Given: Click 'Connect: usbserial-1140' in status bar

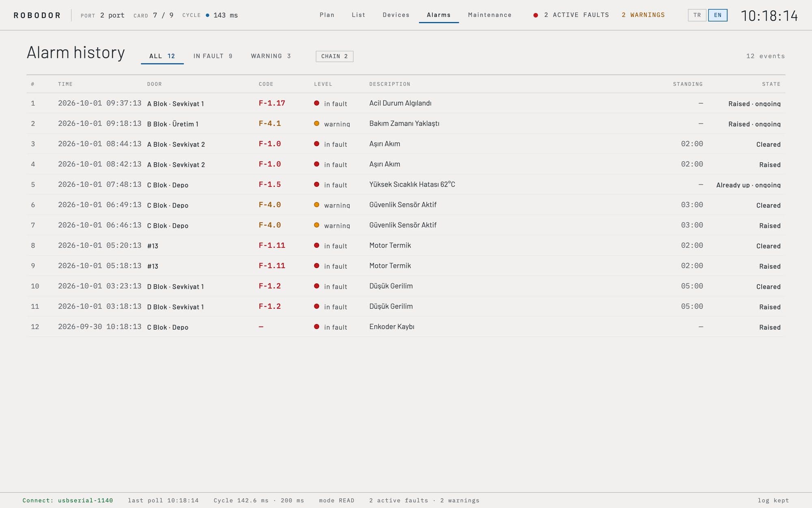Looking at the screenshot, I should point(68,500).
